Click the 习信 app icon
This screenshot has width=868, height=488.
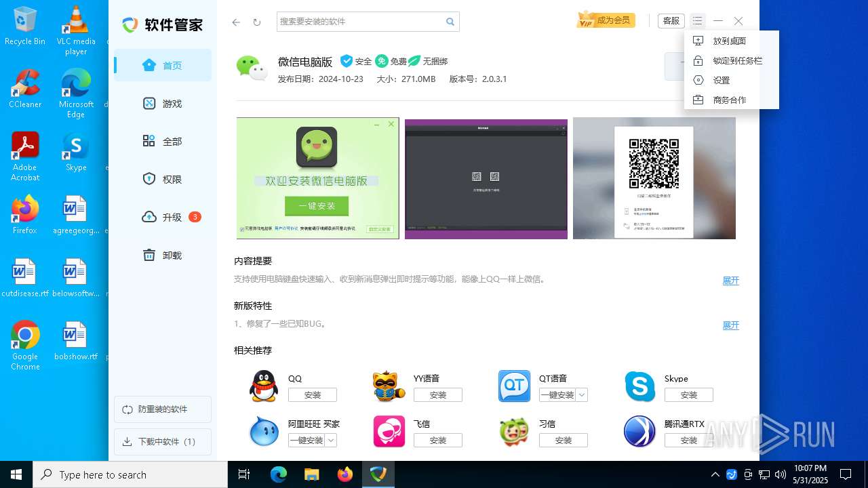coord(515,432)
